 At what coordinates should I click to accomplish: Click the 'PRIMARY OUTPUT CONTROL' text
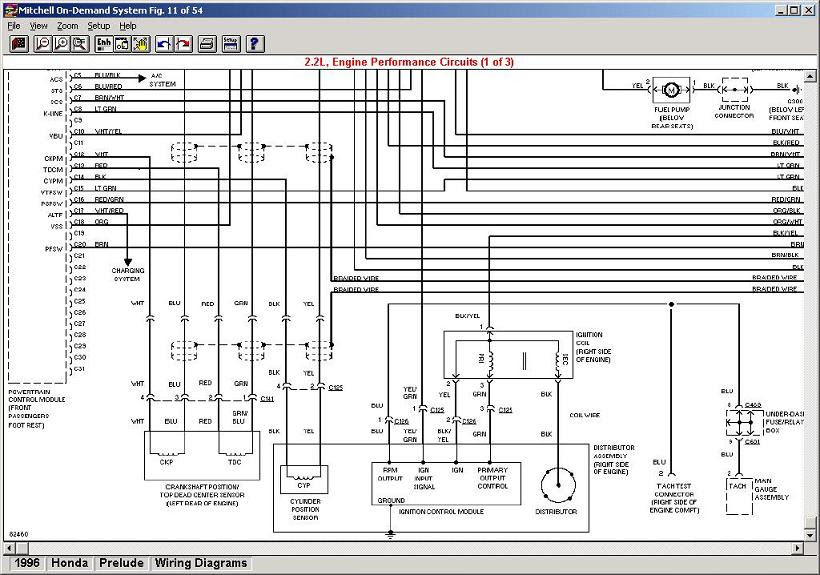(x=492, y=478)
